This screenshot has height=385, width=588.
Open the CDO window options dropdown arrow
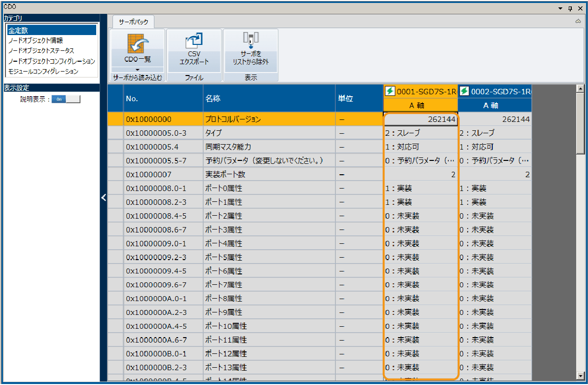click(x=560, y=8)
